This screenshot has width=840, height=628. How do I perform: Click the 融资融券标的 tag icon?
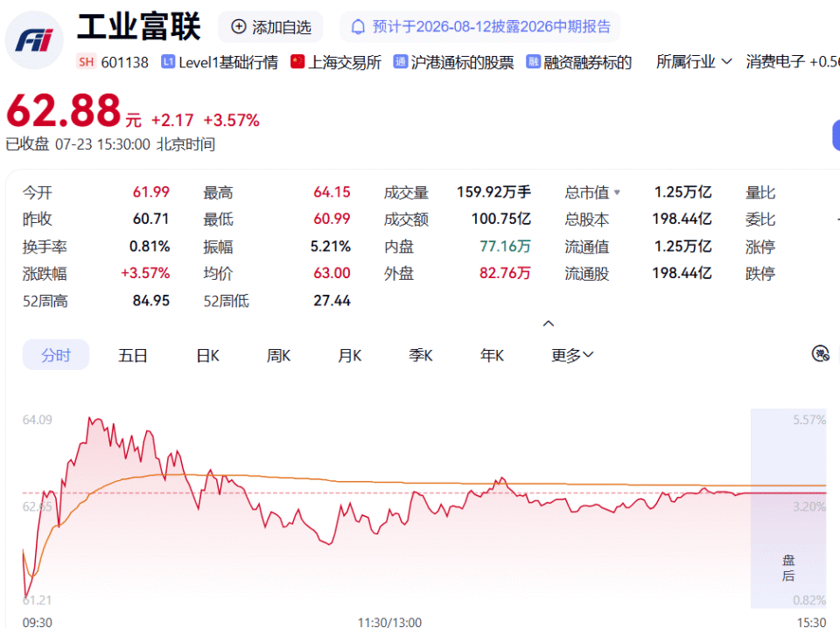click(x=533, y=61)
